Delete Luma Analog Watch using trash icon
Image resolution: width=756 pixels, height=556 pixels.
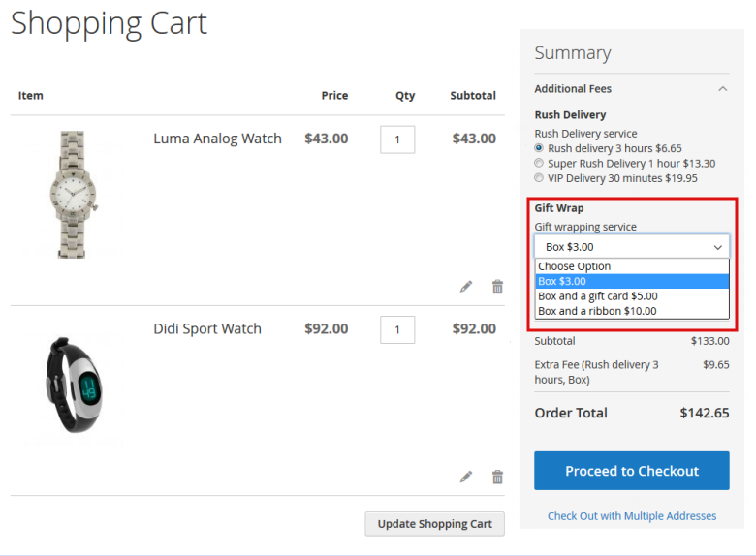pos(497,287)
